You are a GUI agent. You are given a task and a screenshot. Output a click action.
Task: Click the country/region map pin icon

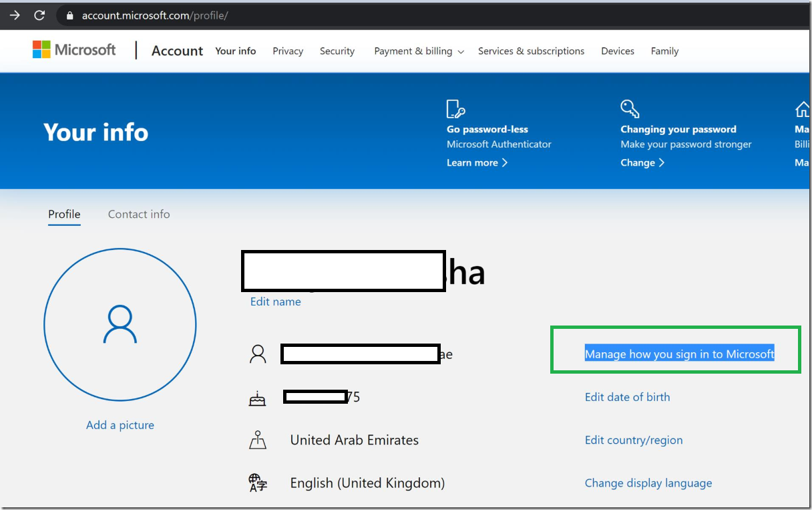point(258,440)
